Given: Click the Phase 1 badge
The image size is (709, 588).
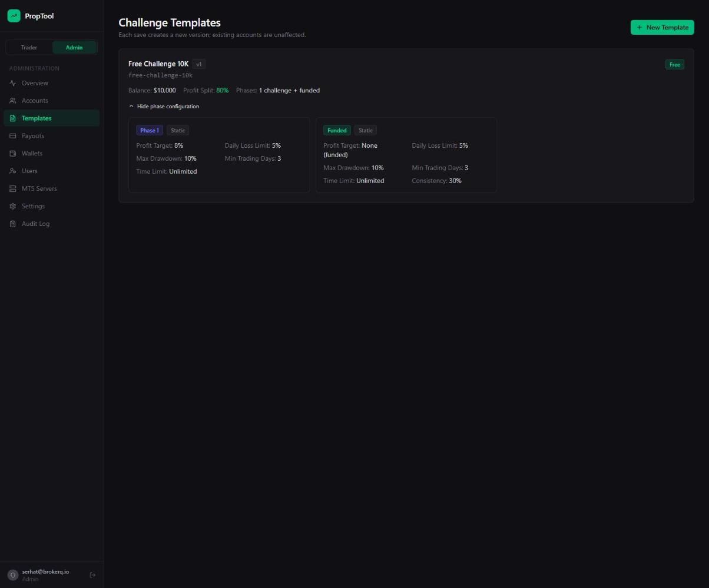Looking at the screenshot, I should pyautogui.click(x=150, y=131).
